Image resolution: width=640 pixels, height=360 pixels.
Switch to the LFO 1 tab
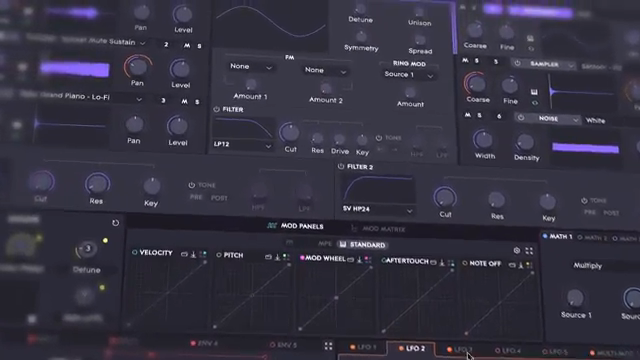tap(363, 347)
